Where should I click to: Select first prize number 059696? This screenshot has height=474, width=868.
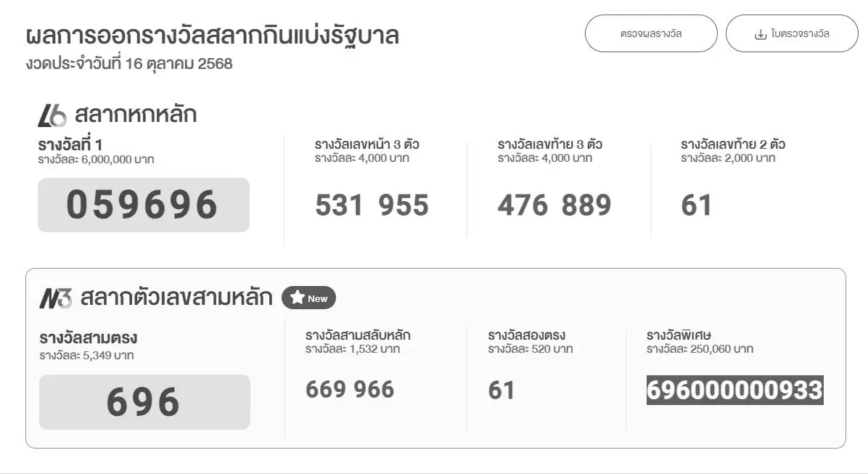[143, 205]
